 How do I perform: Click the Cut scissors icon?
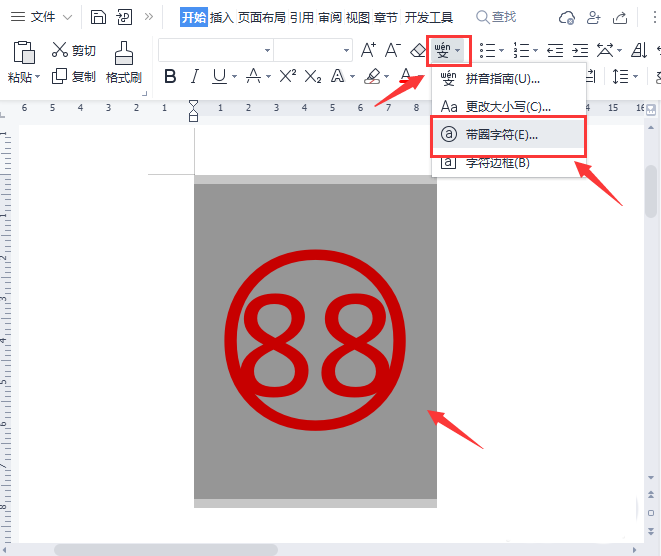point(60,50)
